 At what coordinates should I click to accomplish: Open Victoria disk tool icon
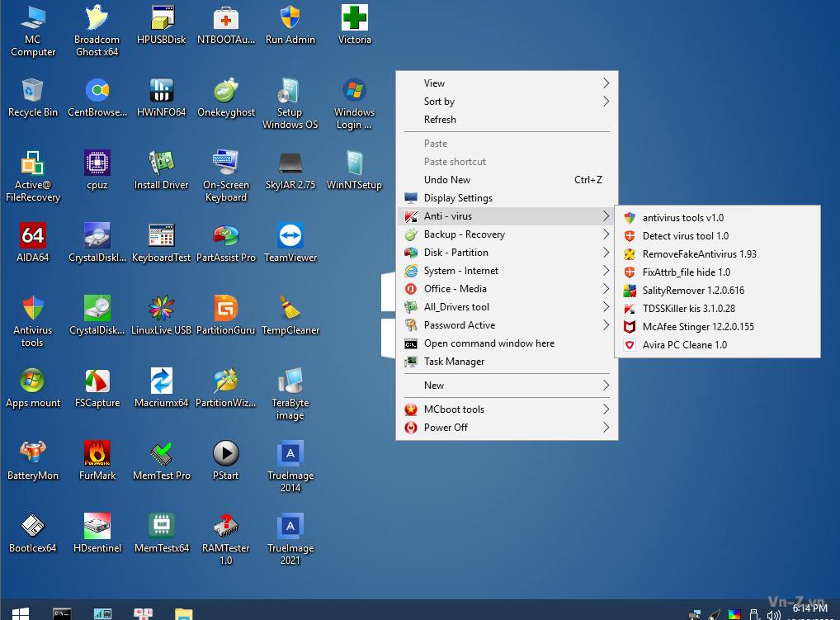[x=355, y=25]
